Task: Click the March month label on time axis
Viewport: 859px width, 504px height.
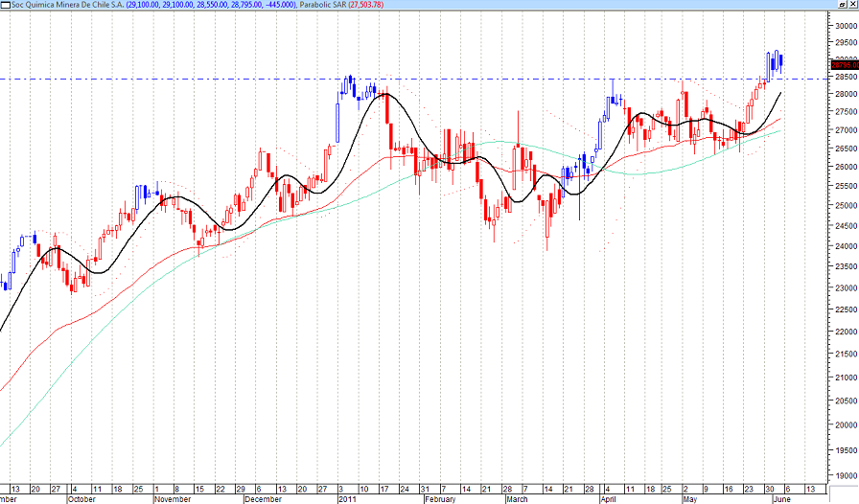Action: (x=517, y=499)
